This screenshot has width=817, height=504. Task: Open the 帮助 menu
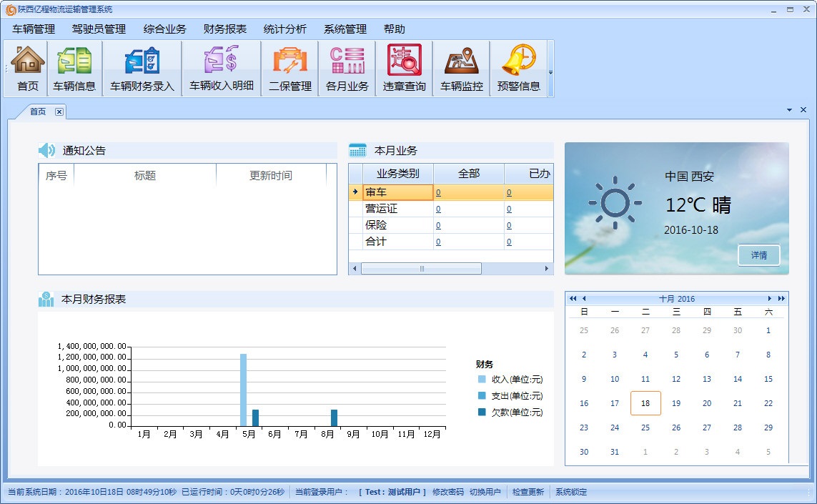coord(395,29)
